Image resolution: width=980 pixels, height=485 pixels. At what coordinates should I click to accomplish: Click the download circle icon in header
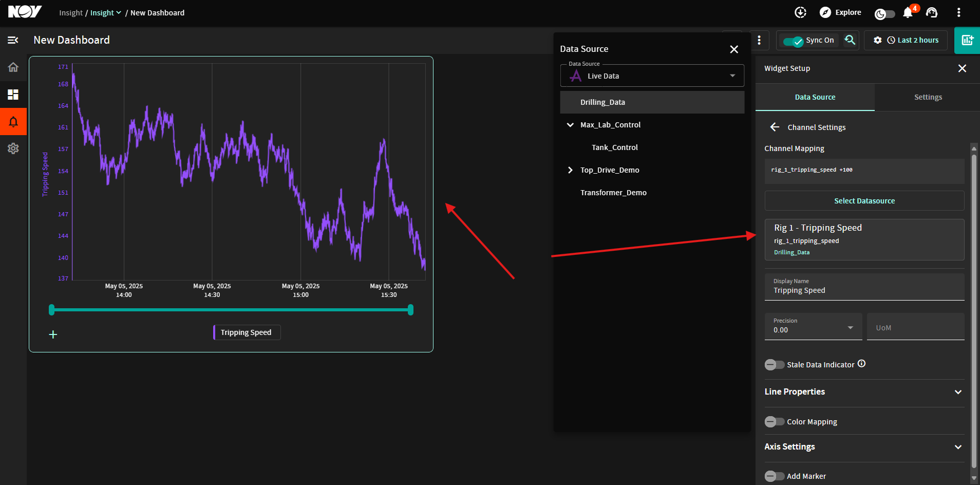tap(800, 12)
